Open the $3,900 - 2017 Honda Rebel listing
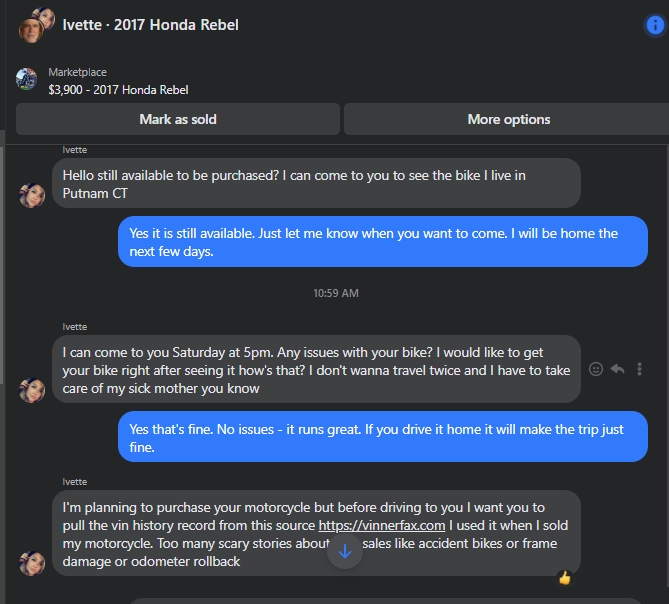Image resolution: width=669 pixels, height=604 pixels. [118, 90]
